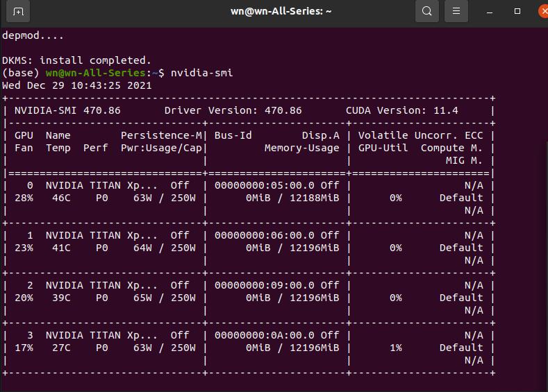Minimize the terminal window
548x392 pixels.
point(490,12)
